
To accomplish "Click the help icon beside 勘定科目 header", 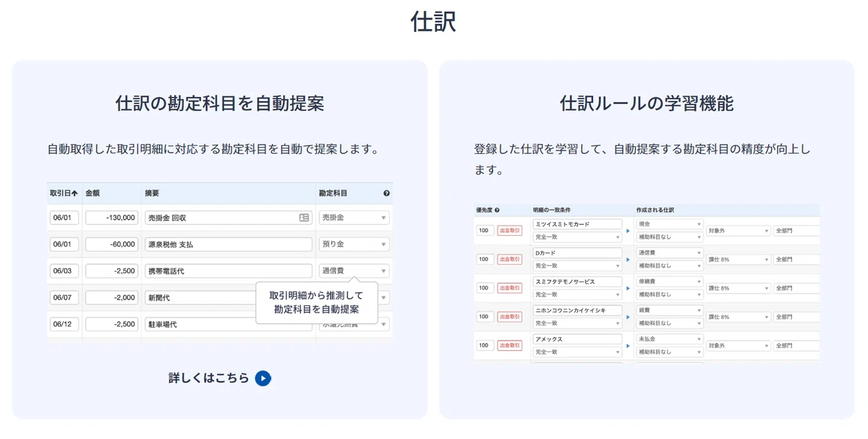I will [x=386, y=193].
